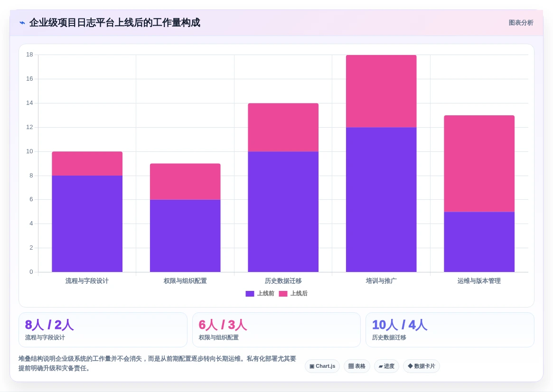Click the 表格 chip grid icon

351,366
